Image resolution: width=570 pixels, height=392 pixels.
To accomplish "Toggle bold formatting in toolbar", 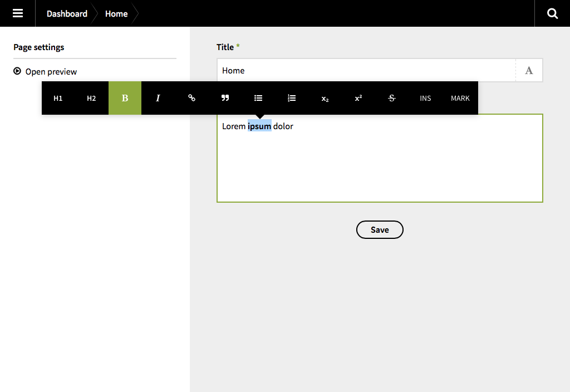I will pos(125,98).
